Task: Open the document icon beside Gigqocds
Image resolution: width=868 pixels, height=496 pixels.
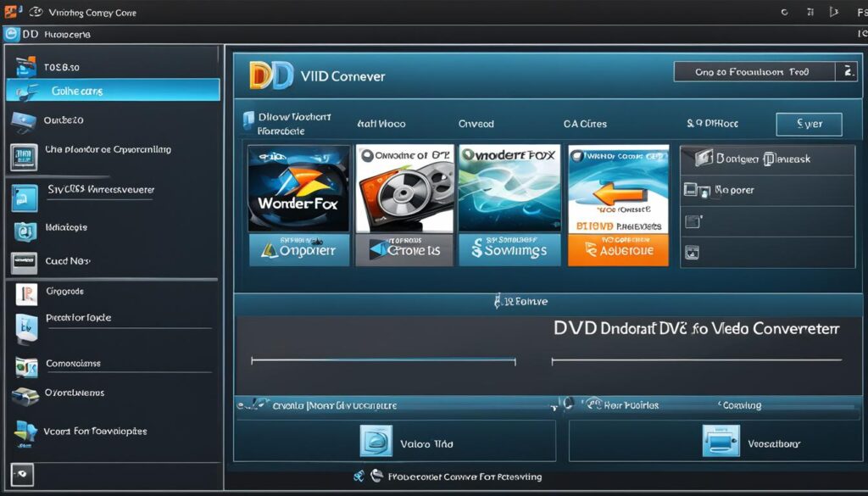Action: point(26,294)
